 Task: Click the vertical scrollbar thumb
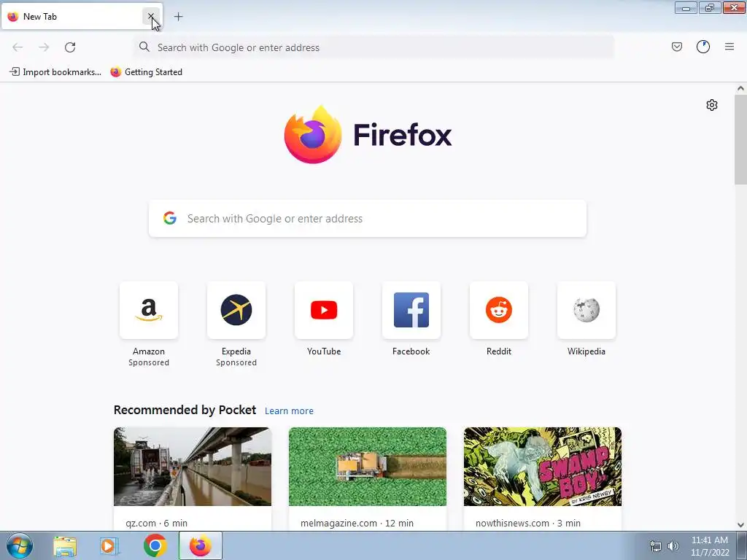click(740, 139)
